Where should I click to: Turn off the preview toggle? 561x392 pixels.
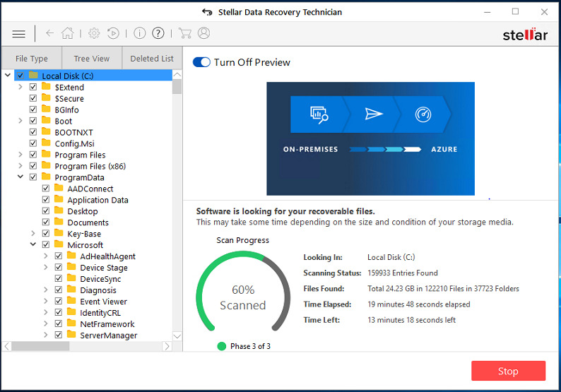(x=201, y=62)
